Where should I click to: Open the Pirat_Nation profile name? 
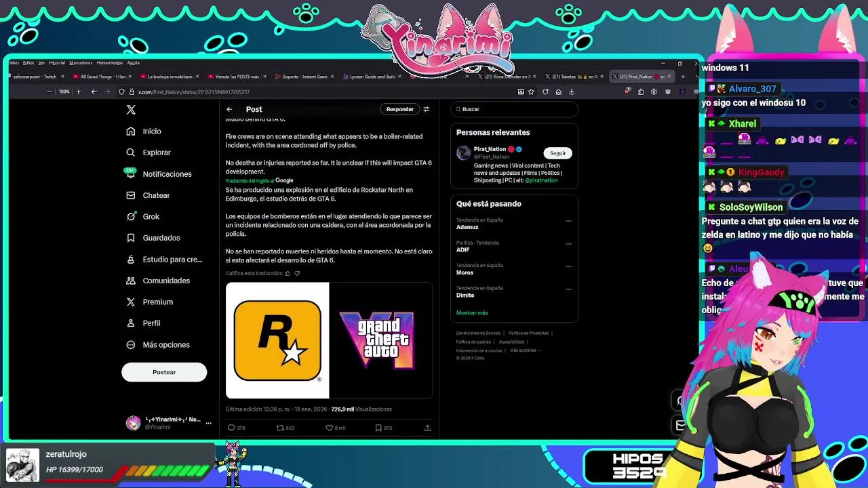click(x=490, y=149)
